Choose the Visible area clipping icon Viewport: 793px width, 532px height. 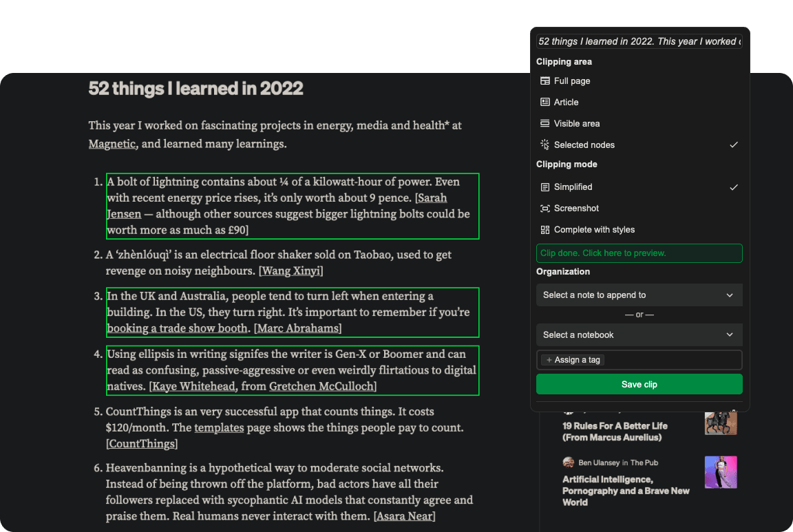544,123
